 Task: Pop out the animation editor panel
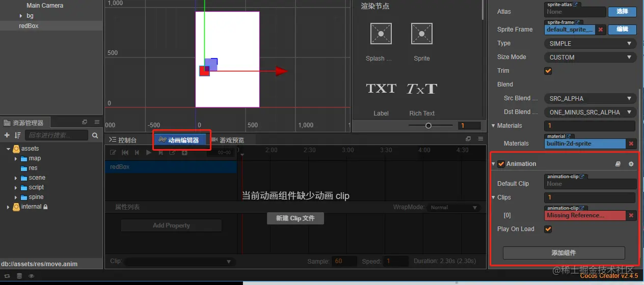tap(468, 139)
